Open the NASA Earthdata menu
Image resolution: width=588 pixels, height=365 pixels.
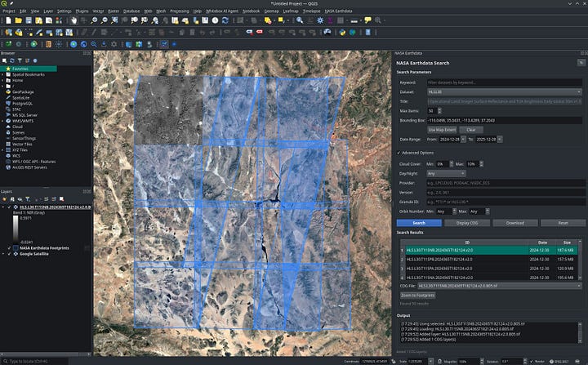click(339, 11)
